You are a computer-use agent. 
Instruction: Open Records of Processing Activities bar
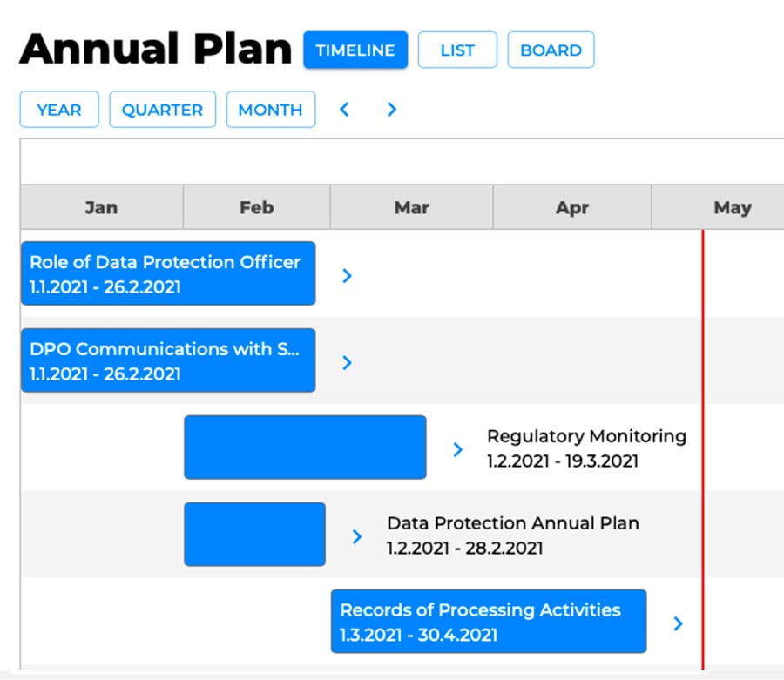(x=489, y=622)
